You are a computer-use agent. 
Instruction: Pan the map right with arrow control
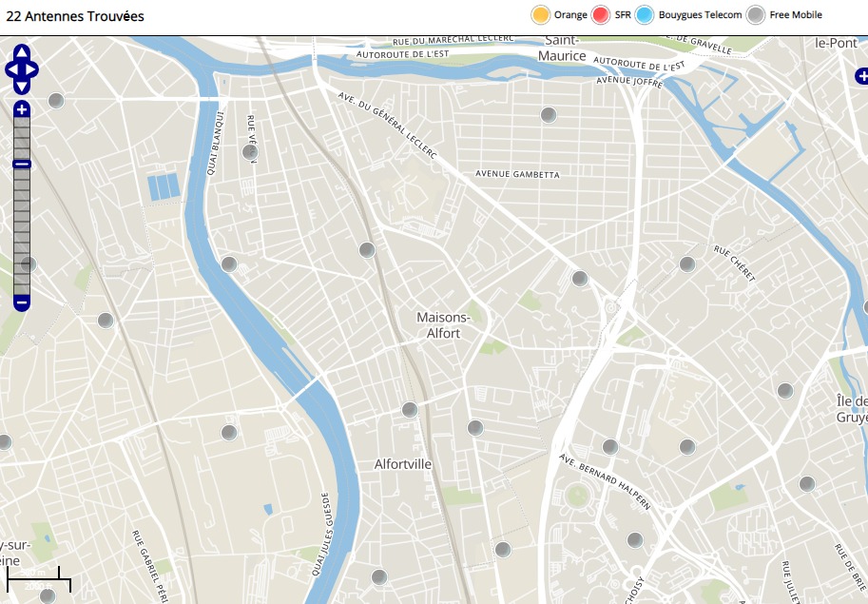click(32, 69)
